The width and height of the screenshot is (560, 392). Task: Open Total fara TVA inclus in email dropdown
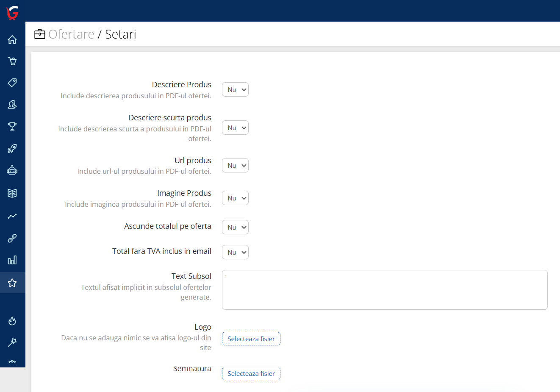235,252
